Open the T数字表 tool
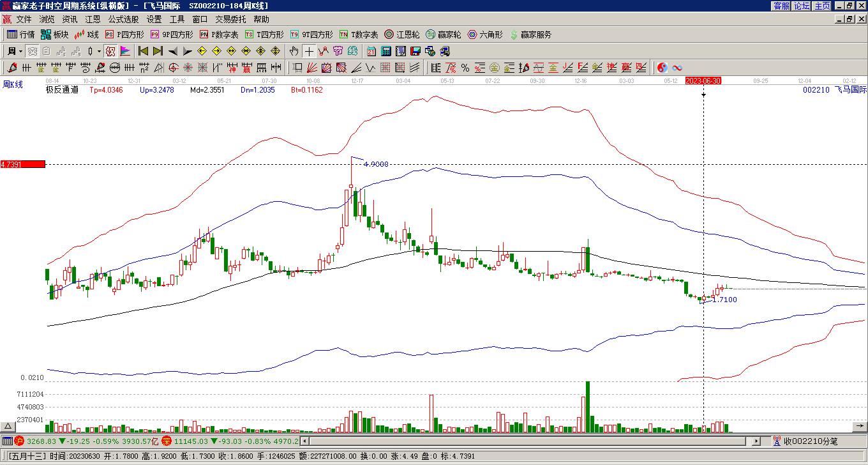The width and height of the screenshot is (868, 465). pos(359,34)
